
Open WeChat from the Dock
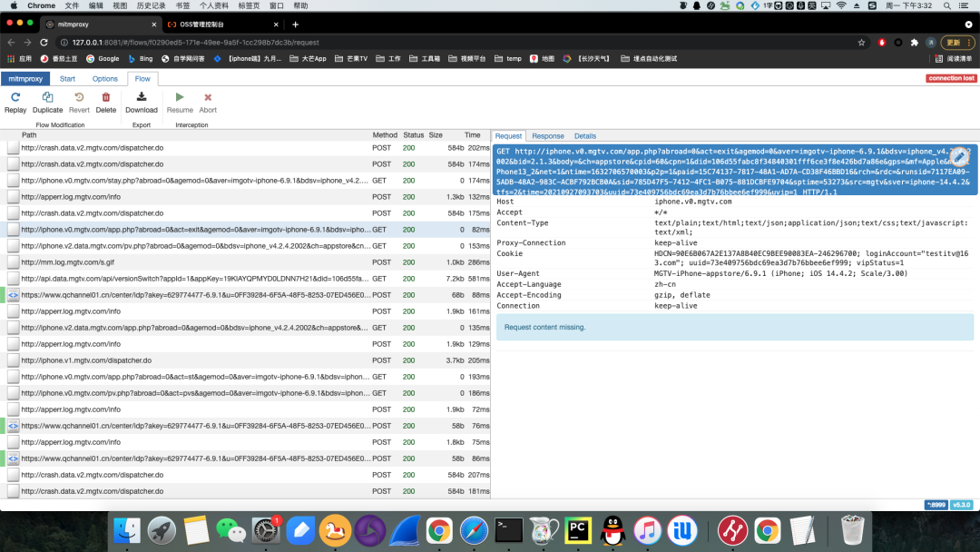pos(230,531)
